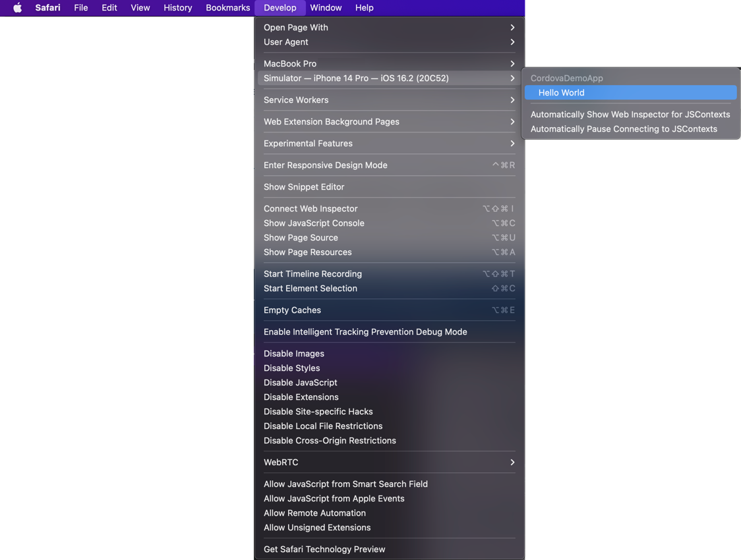Image resolution: width=741 pixels, height=560 pixels.
Task: Open the Safari application menu
Action: click(x=47, y=7)
